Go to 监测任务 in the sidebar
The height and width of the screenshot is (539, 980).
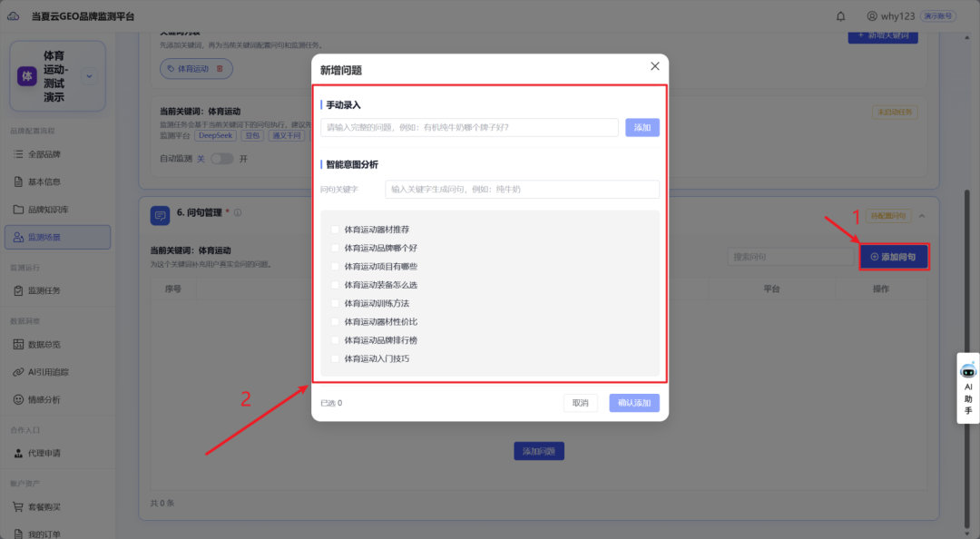pos(57,290)
